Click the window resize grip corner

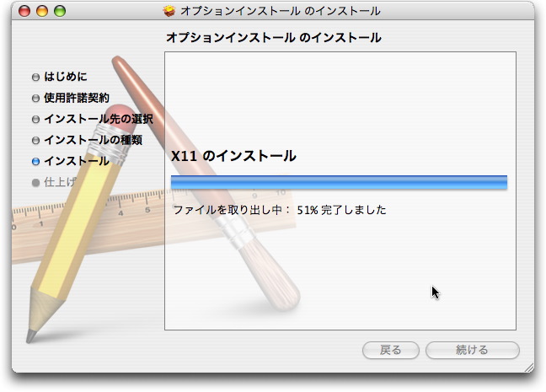[528, 368]
